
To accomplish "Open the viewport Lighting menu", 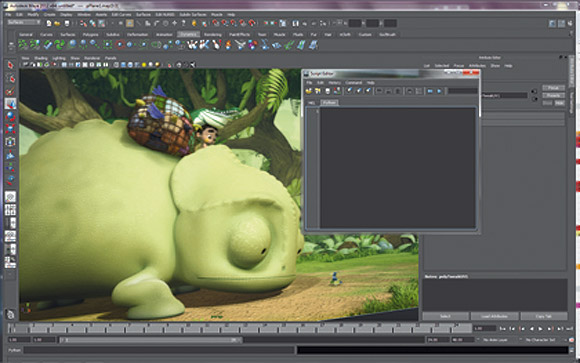I will pyautogui.click(x=59, y=58).
